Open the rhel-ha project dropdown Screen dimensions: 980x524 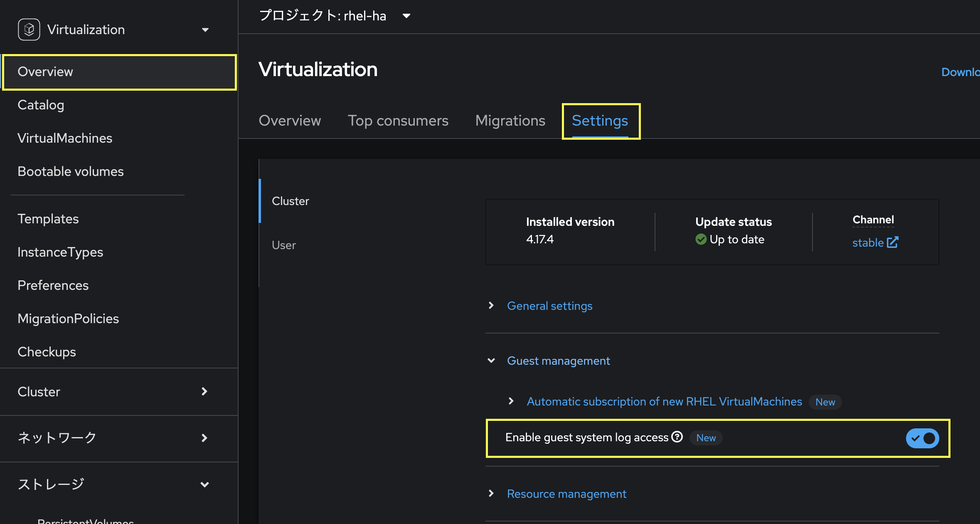(406, 16)
